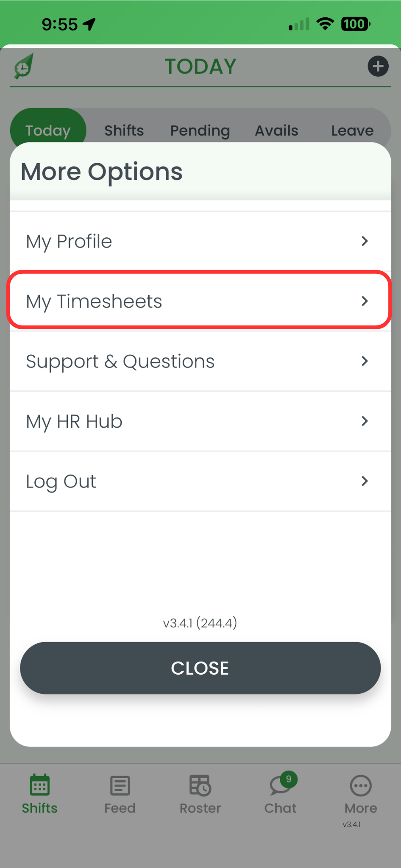Expand the My HR Hub row arrow

[365, 421]
